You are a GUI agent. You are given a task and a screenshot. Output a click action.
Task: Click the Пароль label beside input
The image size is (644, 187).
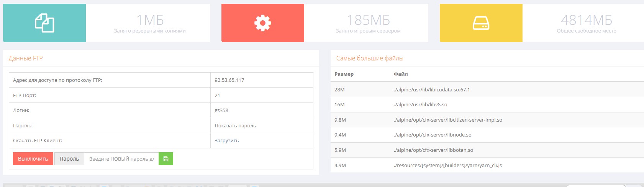point(69,159)
